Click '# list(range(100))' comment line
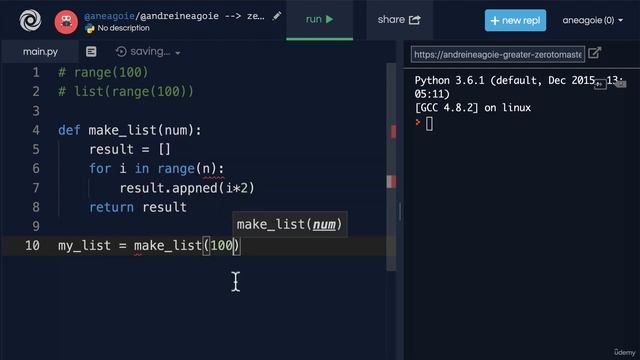Screen dimensions: 640x360 [x=126, y=91]
